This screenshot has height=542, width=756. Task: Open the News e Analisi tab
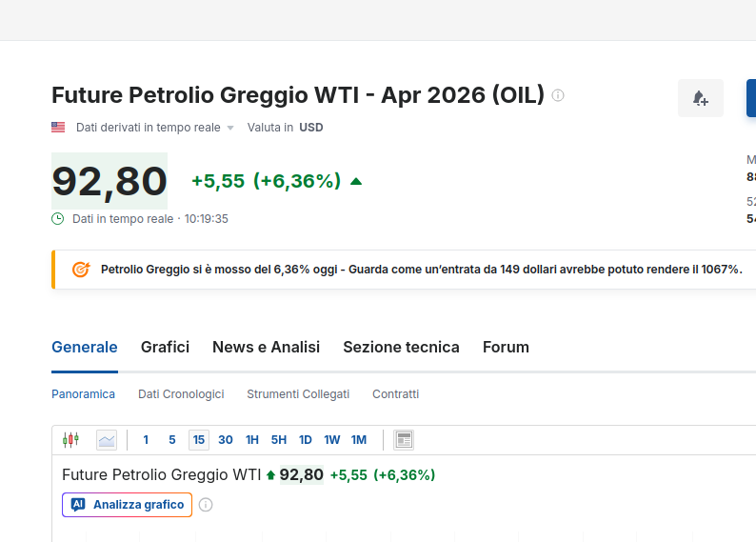point(267,347)
